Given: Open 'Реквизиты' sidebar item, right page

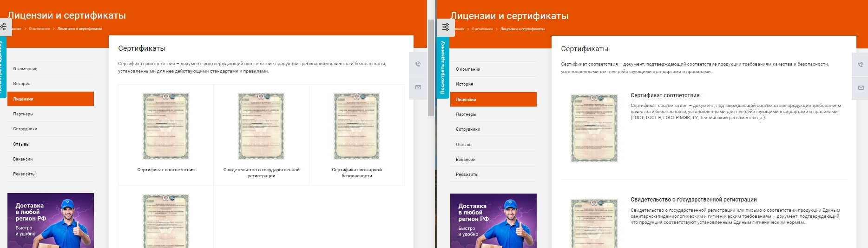Looking at the screenshot, I should pos(493,174).
